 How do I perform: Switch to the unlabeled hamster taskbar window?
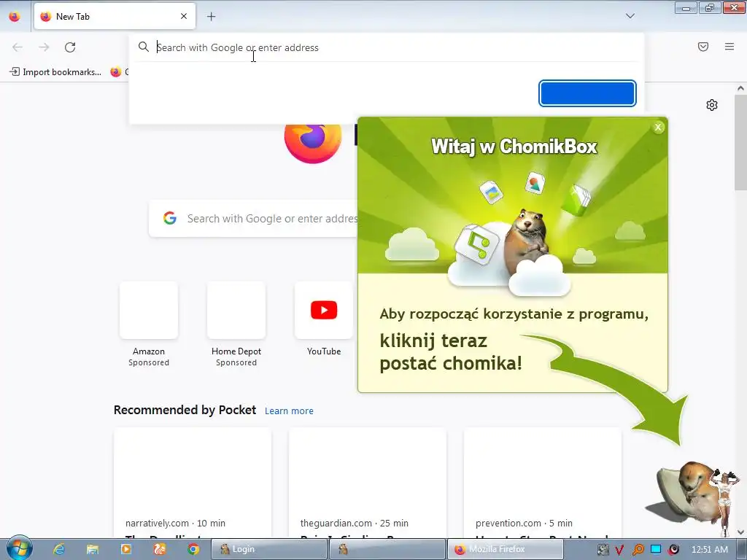click(x=387, y=549)
